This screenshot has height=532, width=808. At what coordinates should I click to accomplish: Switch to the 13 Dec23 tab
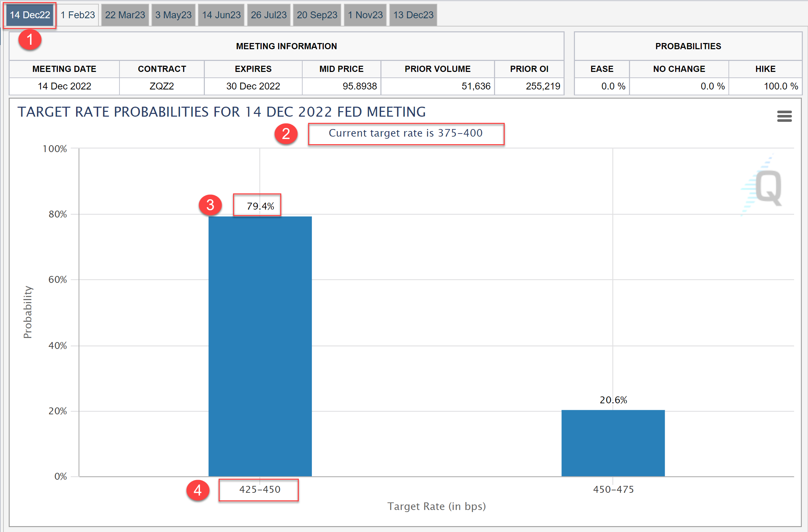413,15
